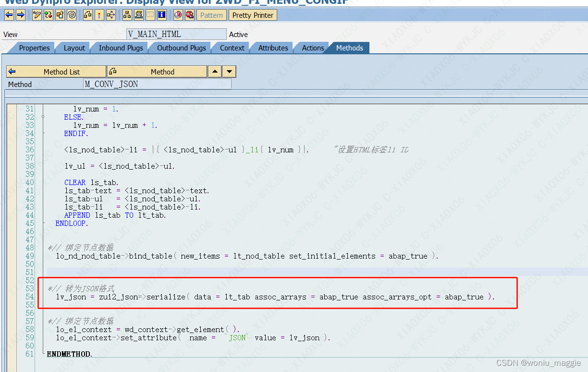Go to next method with down arrow
The width and height of the screenshot is (588, 372).
pyautogui.click(x=229, y=72)
